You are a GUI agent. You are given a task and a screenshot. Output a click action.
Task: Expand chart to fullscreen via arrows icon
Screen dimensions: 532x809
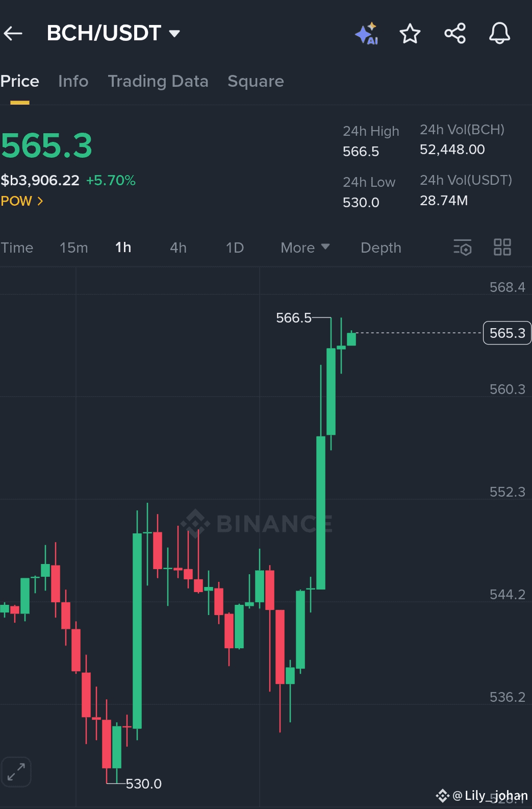point(16,772)
